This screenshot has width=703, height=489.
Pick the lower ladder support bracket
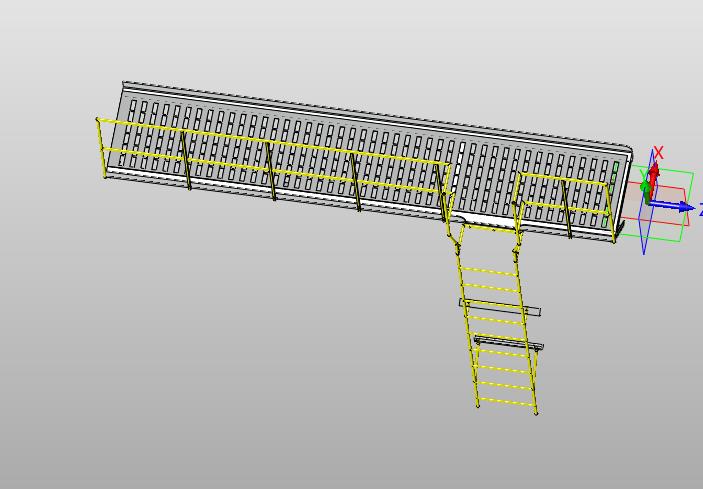coord(508,342)
